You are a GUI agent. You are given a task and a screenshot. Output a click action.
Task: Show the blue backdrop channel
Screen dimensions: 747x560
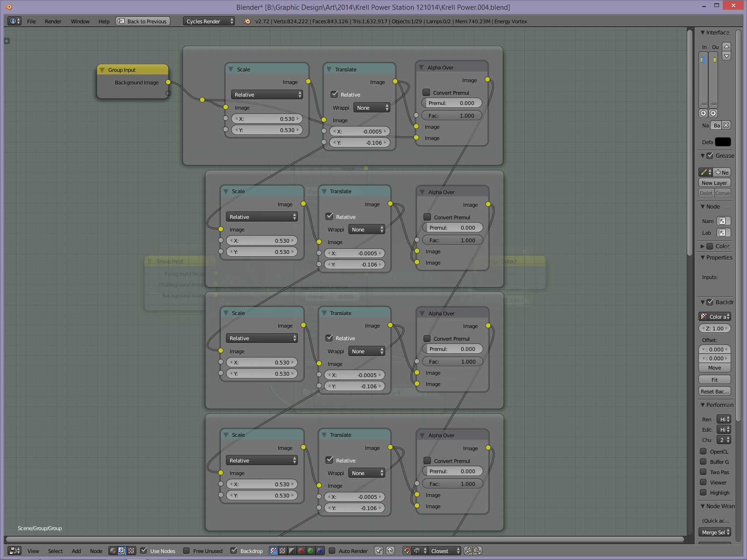pyautogui.click(x=320, y=551)
